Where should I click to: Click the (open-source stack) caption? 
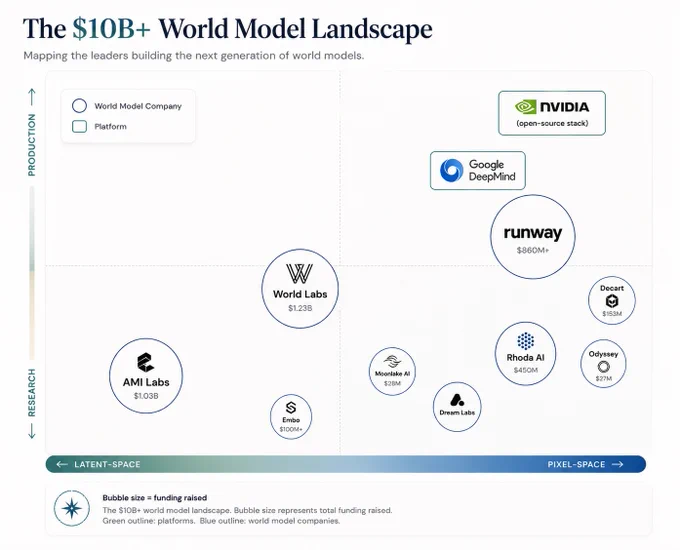[552, 123]
